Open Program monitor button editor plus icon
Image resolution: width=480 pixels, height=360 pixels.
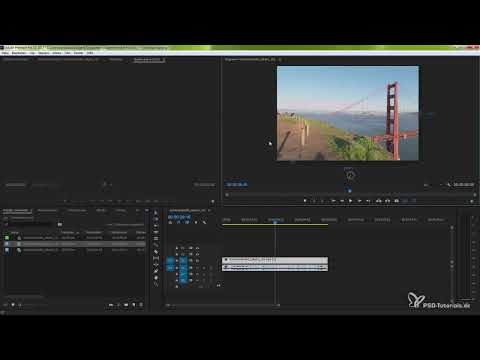click(472, 201)
